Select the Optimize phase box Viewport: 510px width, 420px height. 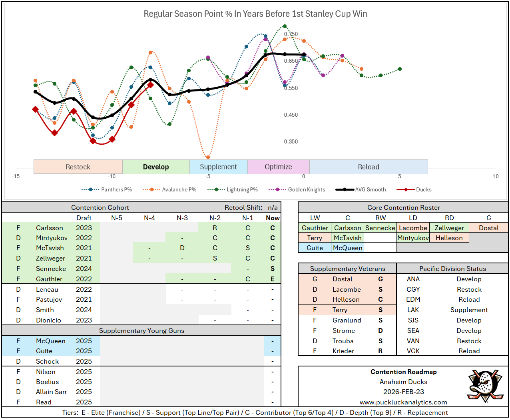278,167
